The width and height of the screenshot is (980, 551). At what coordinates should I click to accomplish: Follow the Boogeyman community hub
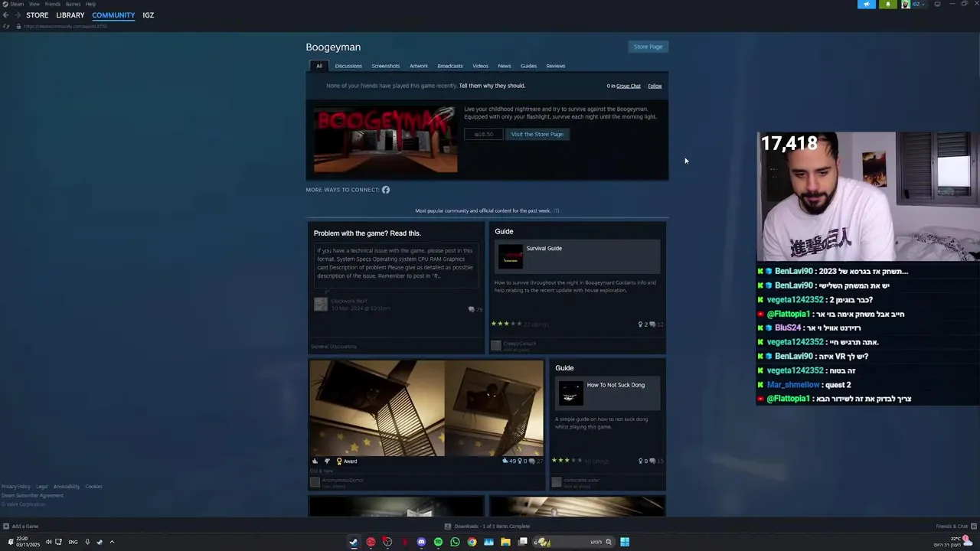tap(655, 86)
